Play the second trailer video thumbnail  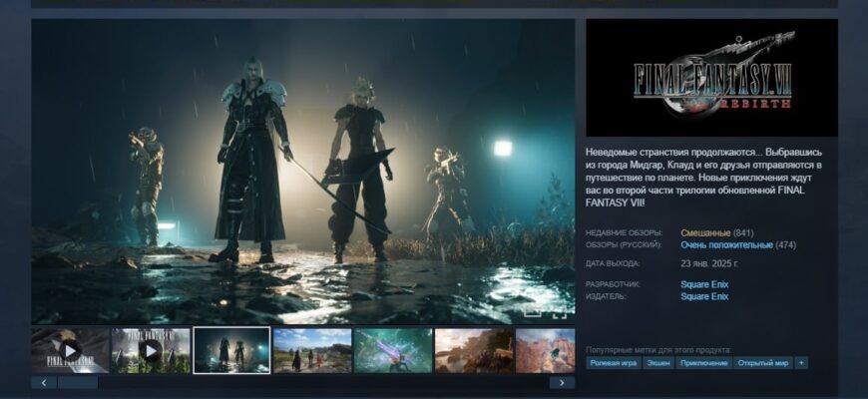(151, 350)
